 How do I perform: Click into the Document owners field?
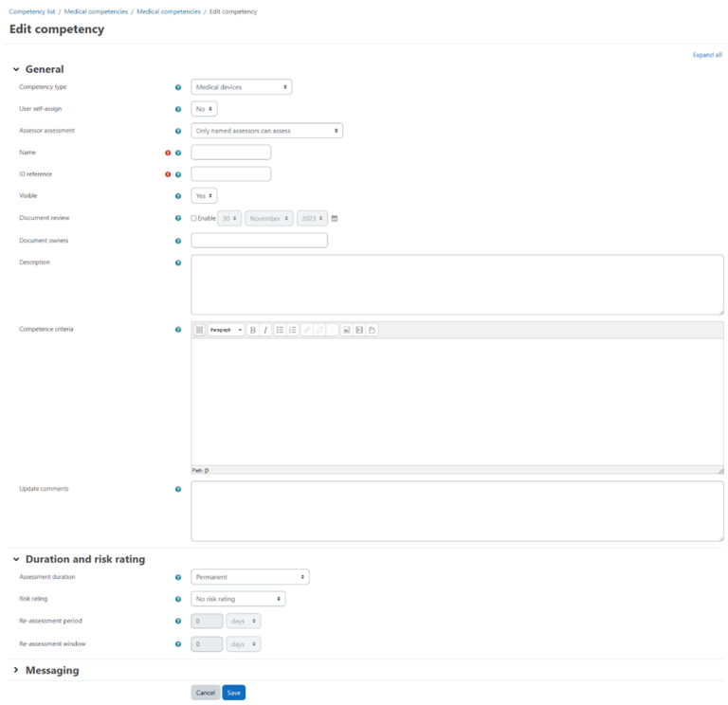tap(260, 241)
